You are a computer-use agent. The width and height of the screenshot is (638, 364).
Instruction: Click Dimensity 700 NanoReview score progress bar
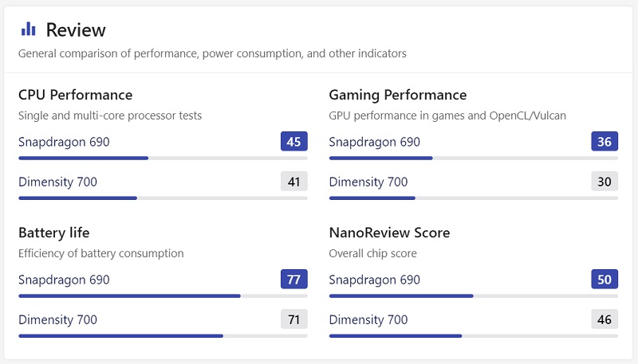click(x=474, y=335)
